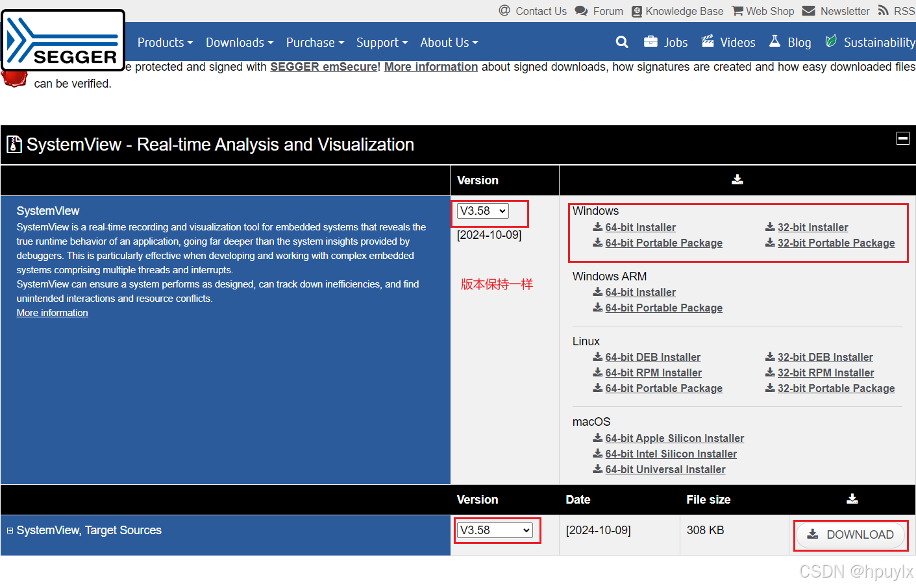Open the Target Sources version dropdown
Viewport: 916px width, 588px height.
click(x=496, y=530)
